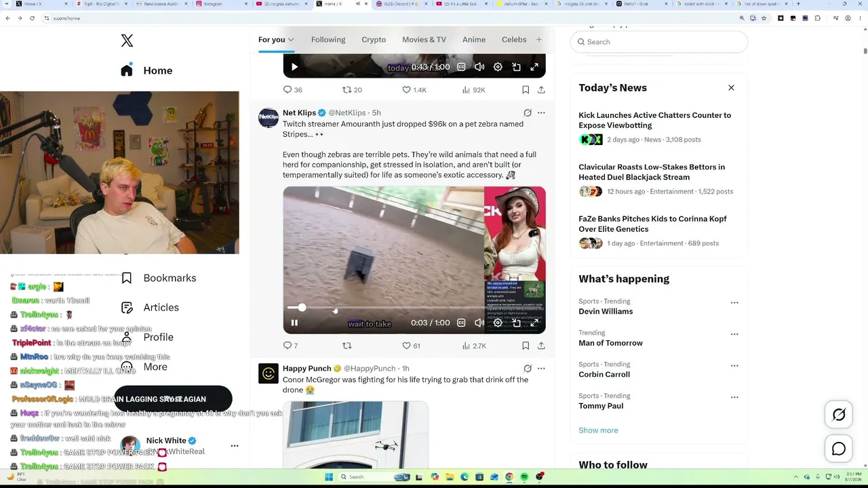Click the X logo in the sidebar
This screenshot has height=488, width=868.
(127, 41)
